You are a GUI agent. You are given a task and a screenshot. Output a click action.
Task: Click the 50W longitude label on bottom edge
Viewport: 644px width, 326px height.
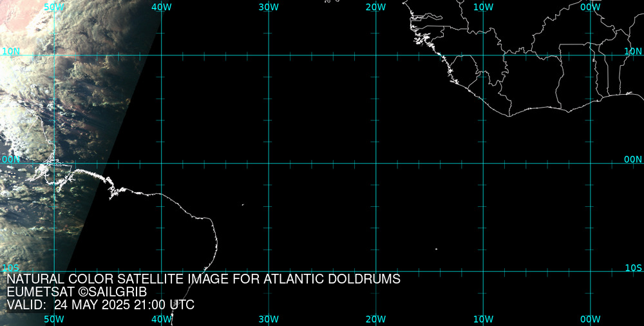pyautogui.click(x=54, y=320)
